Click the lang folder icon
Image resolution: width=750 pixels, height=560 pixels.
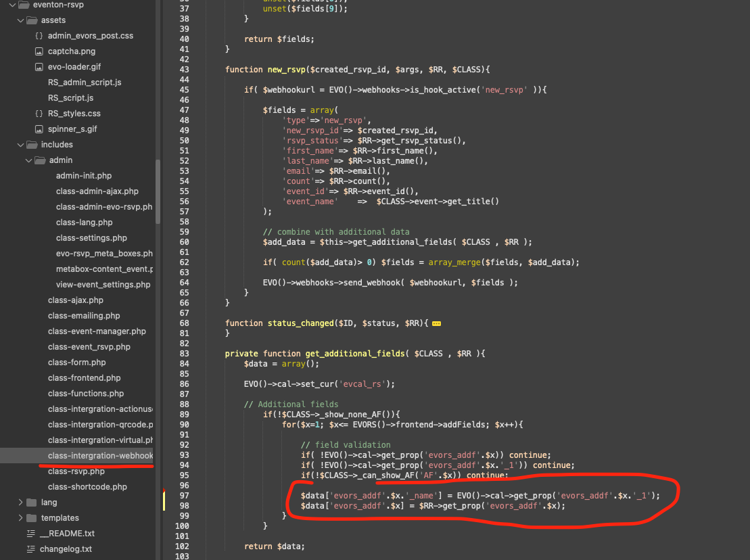(32, 502)
